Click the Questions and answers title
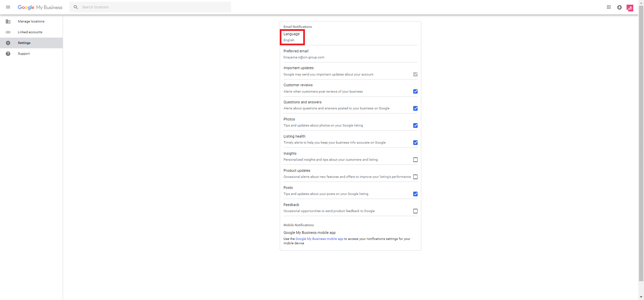The height and width of the screenshot is (300, 644). 302,102
